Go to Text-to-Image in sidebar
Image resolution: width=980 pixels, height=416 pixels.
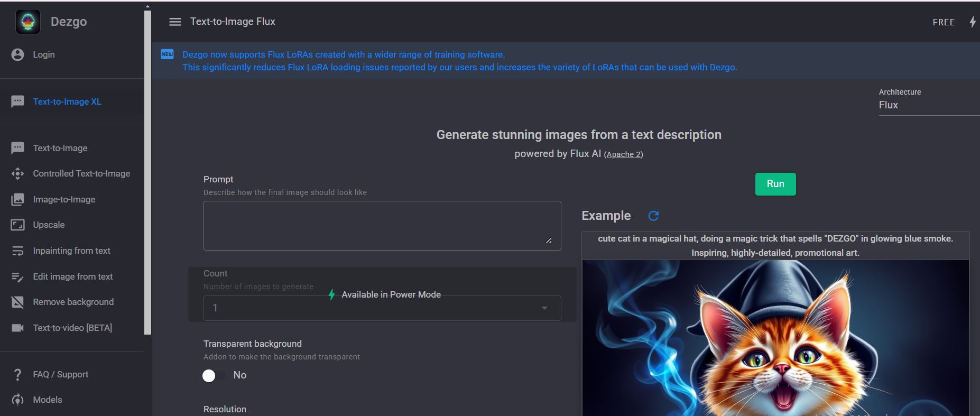click(60, 148)
